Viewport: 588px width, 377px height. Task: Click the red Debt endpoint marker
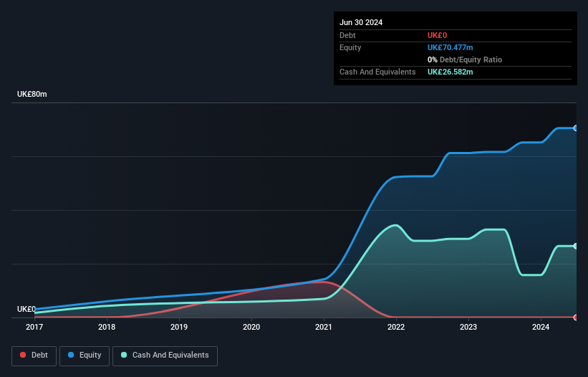(x=576, y=318)
